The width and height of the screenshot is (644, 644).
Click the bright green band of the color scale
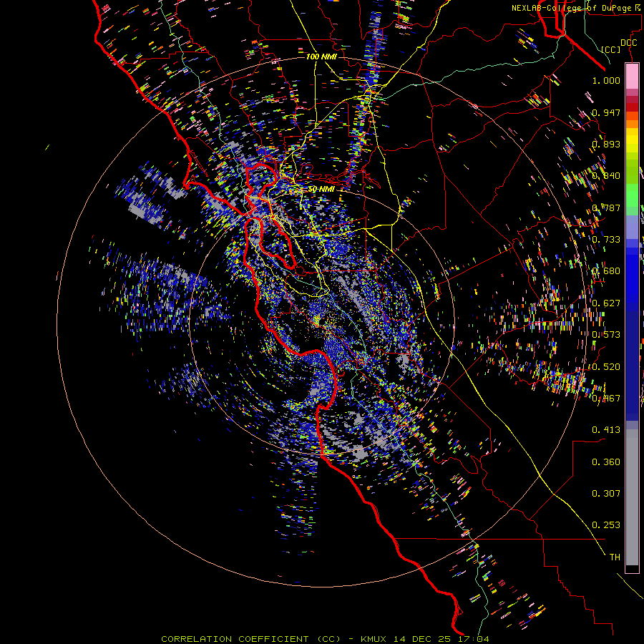[x=632, y=195]
